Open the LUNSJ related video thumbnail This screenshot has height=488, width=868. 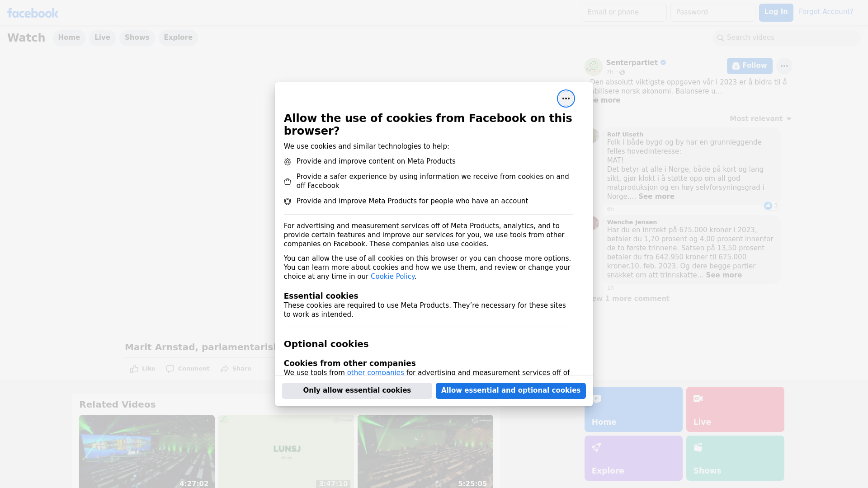tap(286, 451)
